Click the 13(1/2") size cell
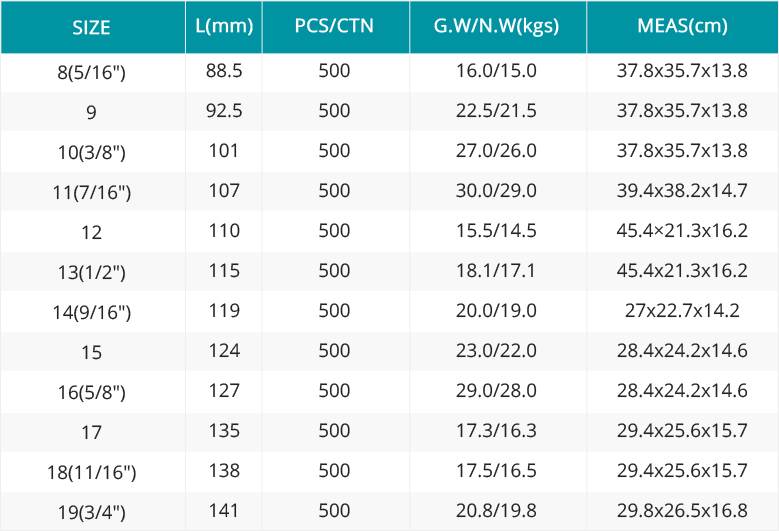Viewport: 779px width, 531px height. 91,272
